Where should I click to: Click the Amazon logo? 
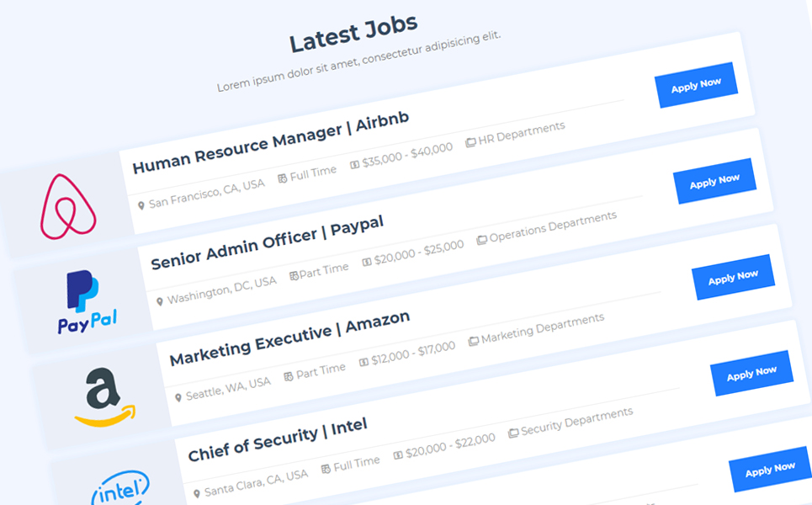coord(105,397)
